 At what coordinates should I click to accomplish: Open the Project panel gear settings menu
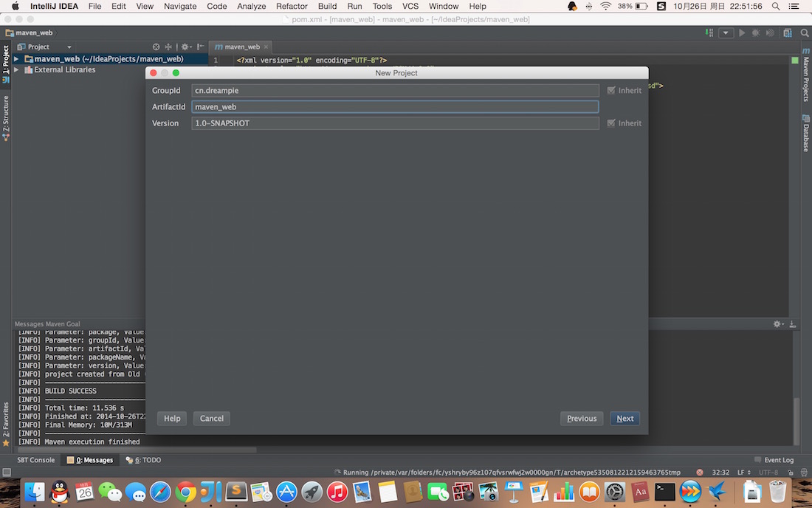(186, 47)
